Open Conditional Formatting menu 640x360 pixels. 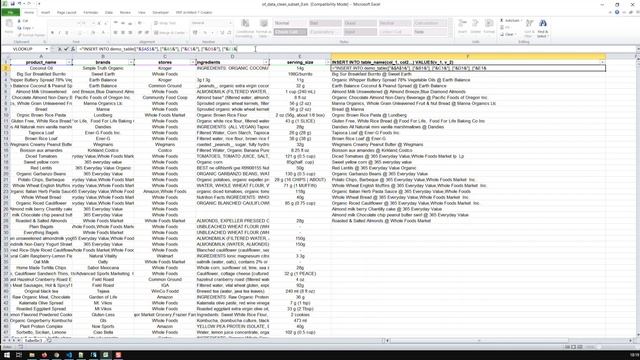pos(245,28)
